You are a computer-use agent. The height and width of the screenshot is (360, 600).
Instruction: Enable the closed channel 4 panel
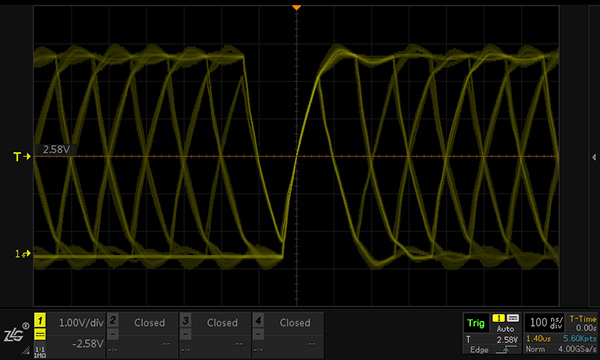(x=288, y=335)
